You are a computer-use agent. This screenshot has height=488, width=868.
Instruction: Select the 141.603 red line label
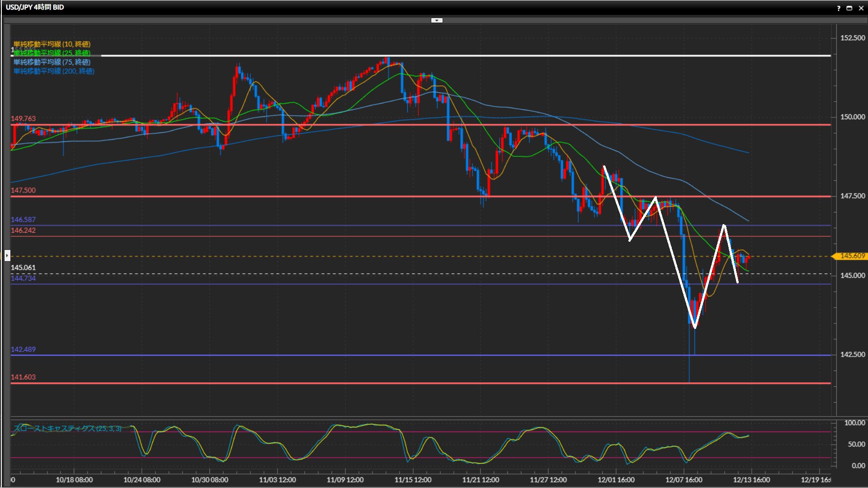click(x=23, y=377)
